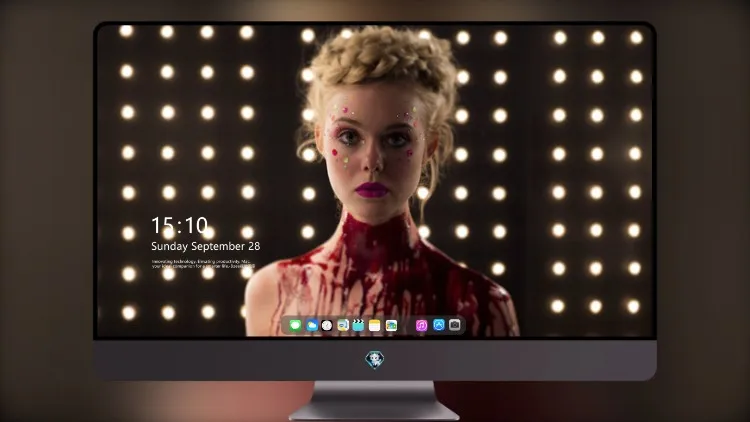Open the Camera app in dock
This screenshot has height=422, width=750.
click(455, 325)
